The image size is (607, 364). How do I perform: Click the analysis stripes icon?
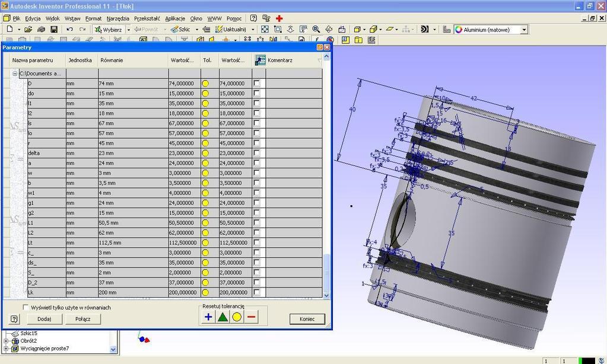click(425, 30)
